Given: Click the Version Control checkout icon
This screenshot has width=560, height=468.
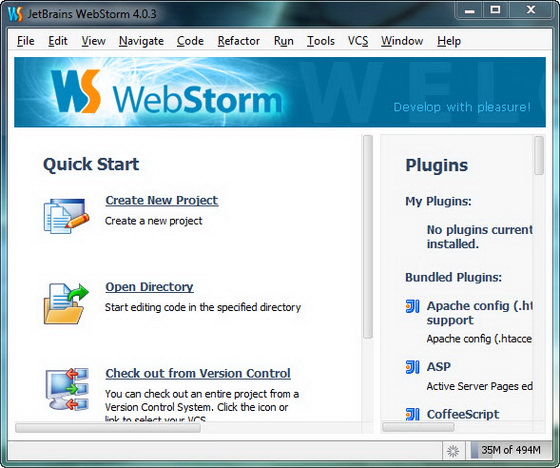Looking at the screenshot, I should (x=67, y=389).
